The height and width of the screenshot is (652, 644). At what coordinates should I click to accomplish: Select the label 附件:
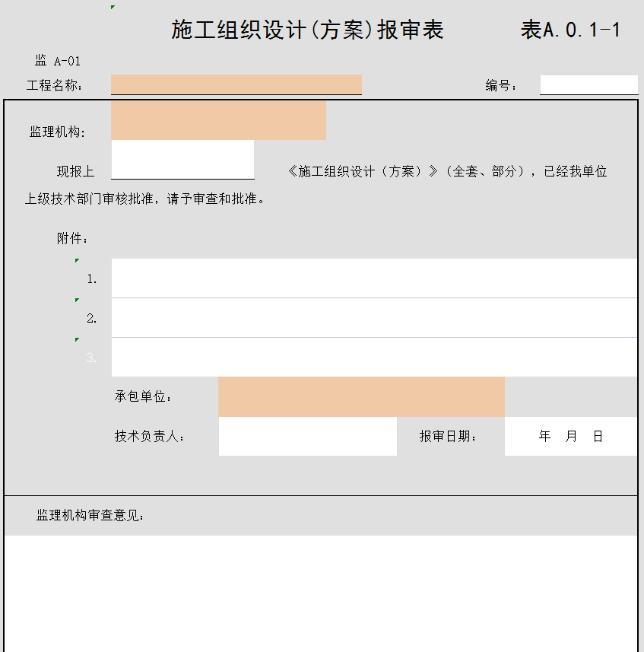72,238
